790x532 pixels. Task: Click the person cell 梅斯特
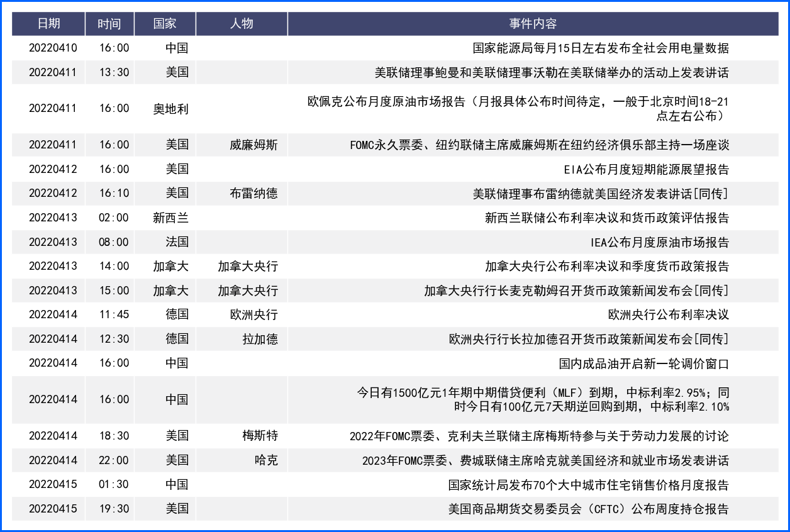coord(260,436)
